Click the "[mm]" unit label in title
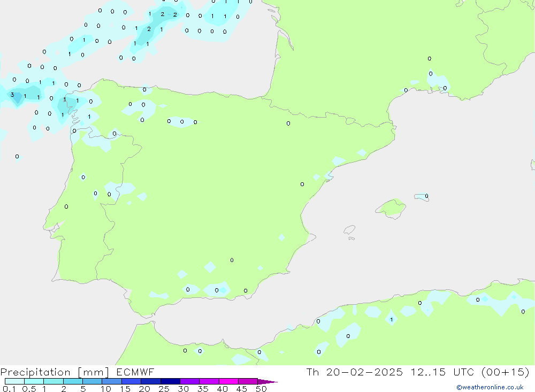The height and width of the screenshot is (392, 535). click(94, 372)
